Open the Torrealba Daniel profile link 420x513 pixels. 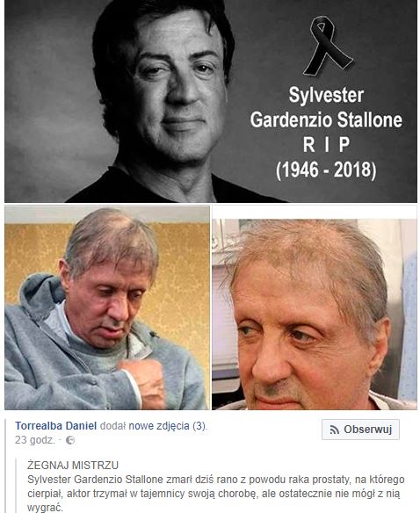click(55, 426)
